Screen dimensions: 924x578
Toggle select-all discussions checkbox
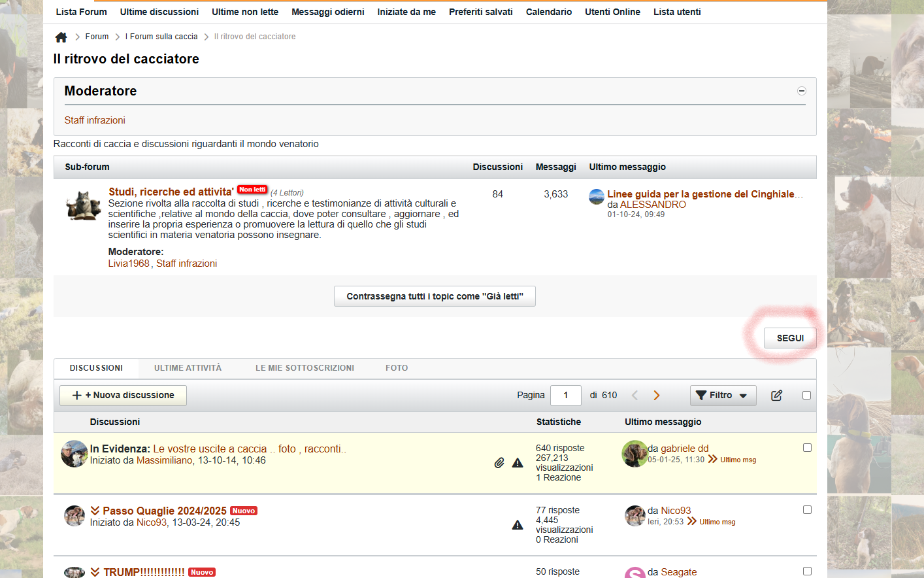tap(806, 395)
